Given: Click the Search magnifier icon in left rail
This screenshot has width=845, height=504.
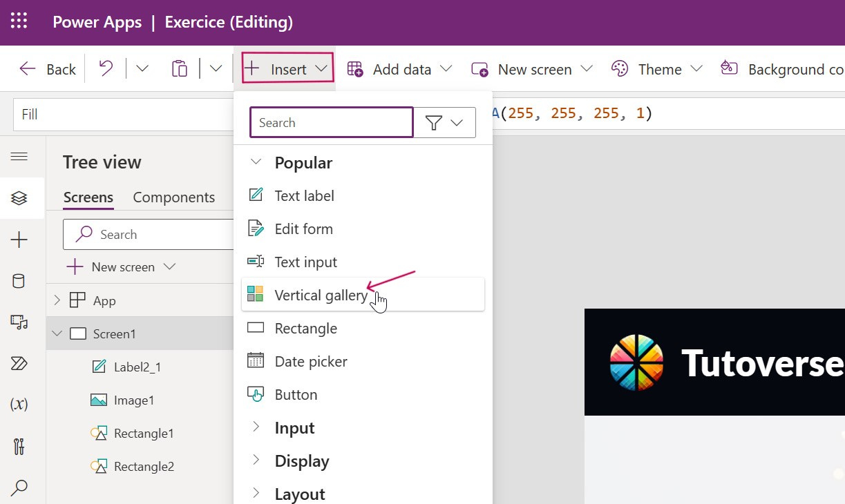Looking at the screenshot, I should click(x=19, y=487).
